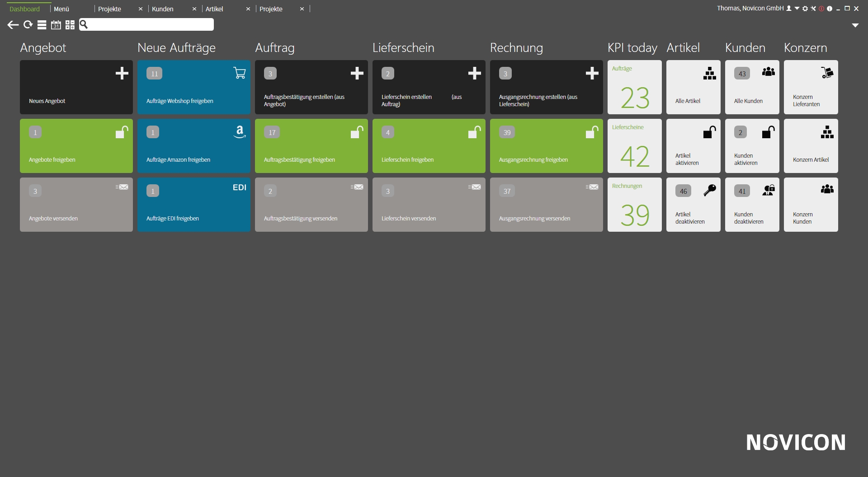This screenshot has height=477, width=868.
Task: Click the red alert icon
Action: 821,9
